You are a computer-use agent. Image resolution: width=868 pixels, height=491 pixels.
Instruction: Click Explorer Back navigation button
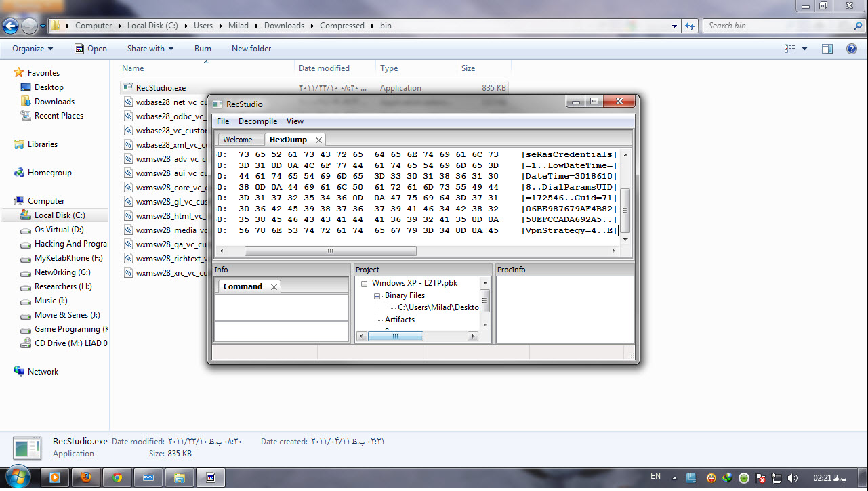[x=11, y=26]
